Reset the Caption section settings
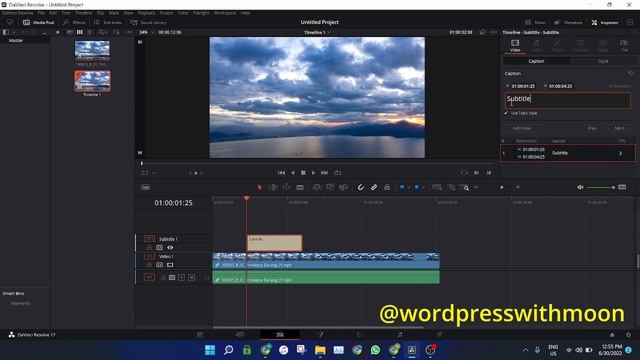640x360 pixels. tap(631, 73)
